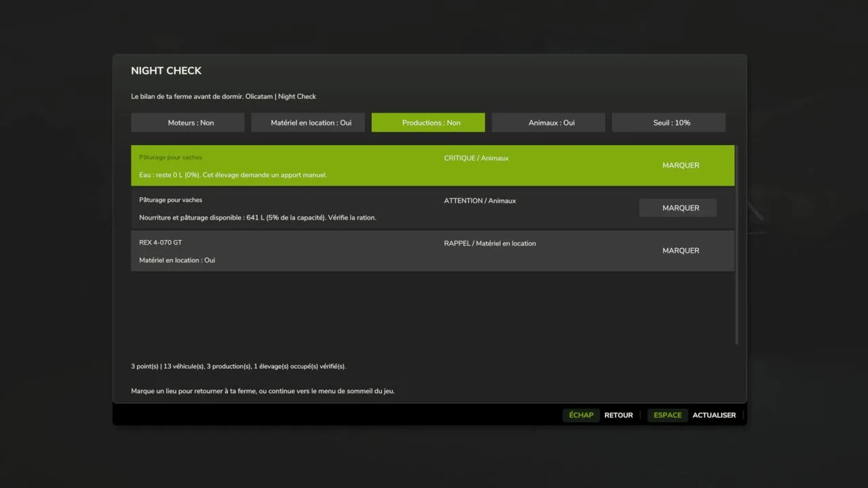The image size is (868, 488).
Task: Click the ATTENTION / Animaux severity label
Action: tap(480, 201)
